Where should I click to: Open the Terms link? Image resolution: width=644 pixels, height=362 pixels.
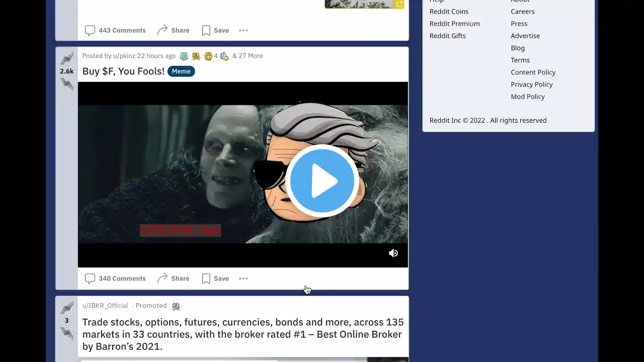(520, 60)
